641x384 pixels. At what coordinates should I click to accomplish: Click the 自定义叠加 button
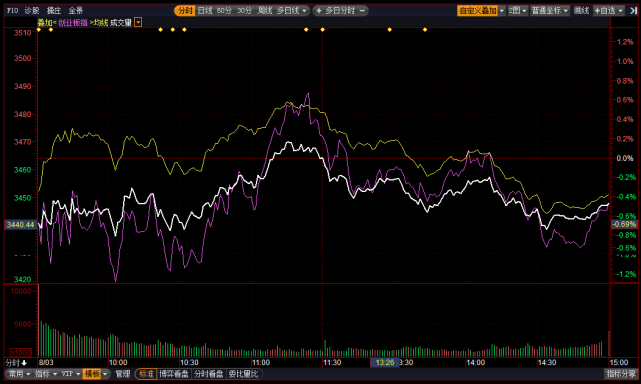click(x=477, y=11)
